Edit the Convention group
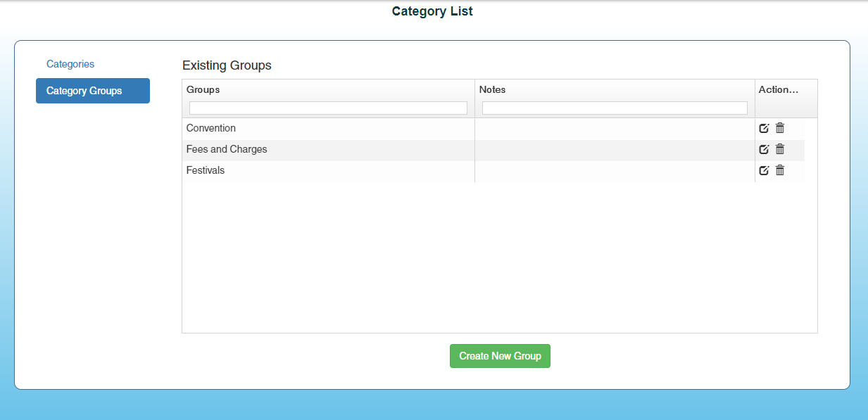Screen dimensions: 868x420 (764, 128)
